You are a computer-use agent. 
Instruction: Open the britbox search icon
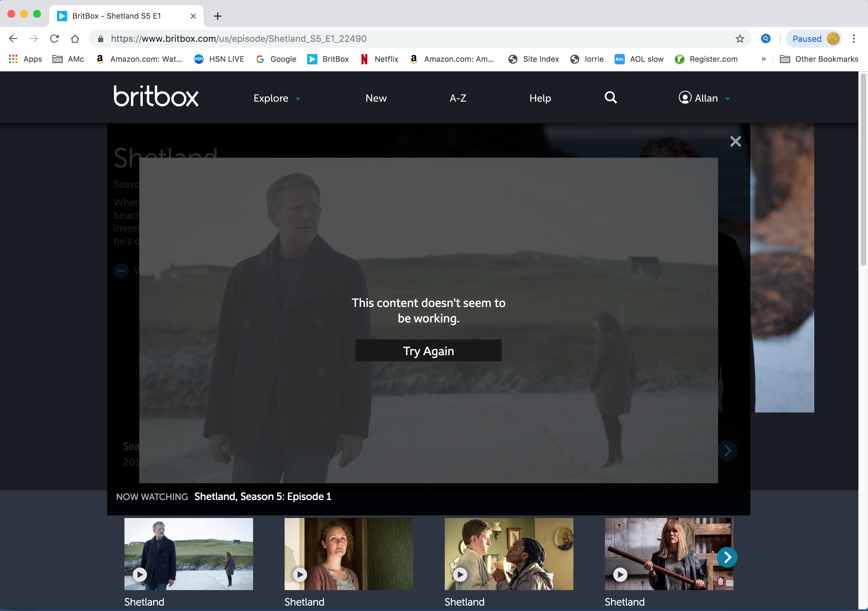click(x=610, y=98)
